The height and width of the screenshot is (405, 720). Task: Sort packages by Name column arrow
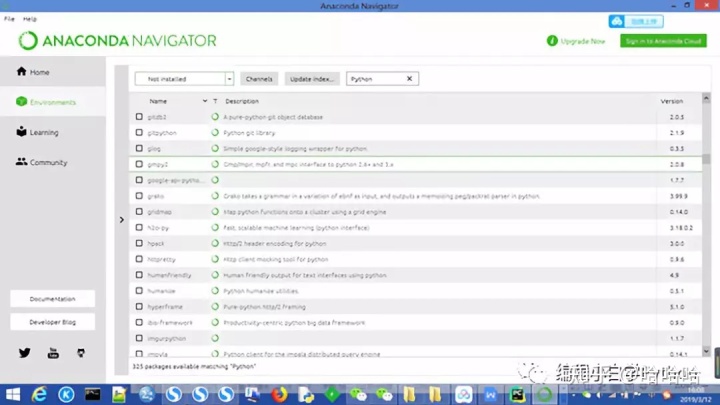pyautogui.click(x=205, y=101)
